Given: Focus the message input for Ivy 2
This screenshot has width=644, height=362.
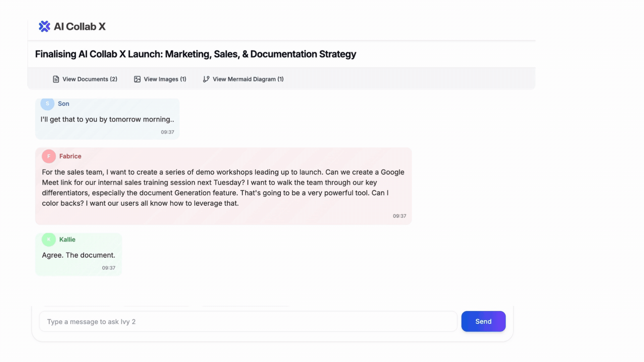Looking at the screenshot, I should 248,321.
